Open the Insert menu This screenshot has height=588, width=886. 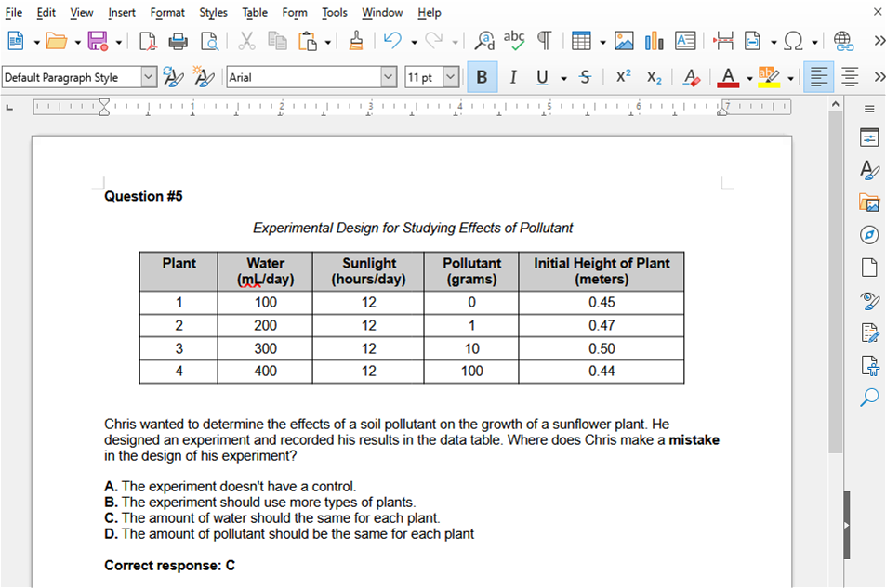point(122,12)
